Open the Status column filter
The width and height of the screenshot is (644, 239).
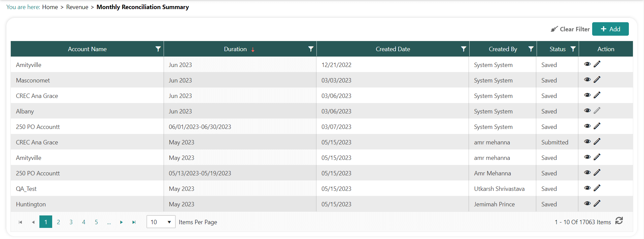click(x=573, y=49)
